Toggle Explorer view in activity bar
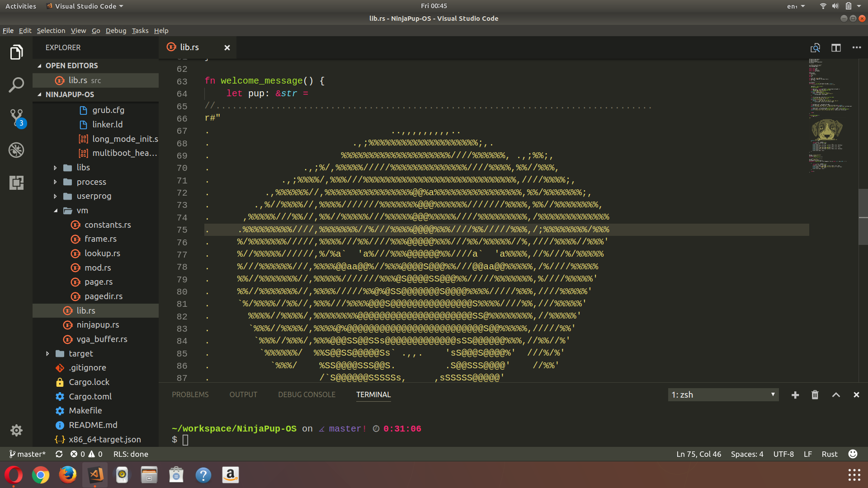 pos(16,52)
